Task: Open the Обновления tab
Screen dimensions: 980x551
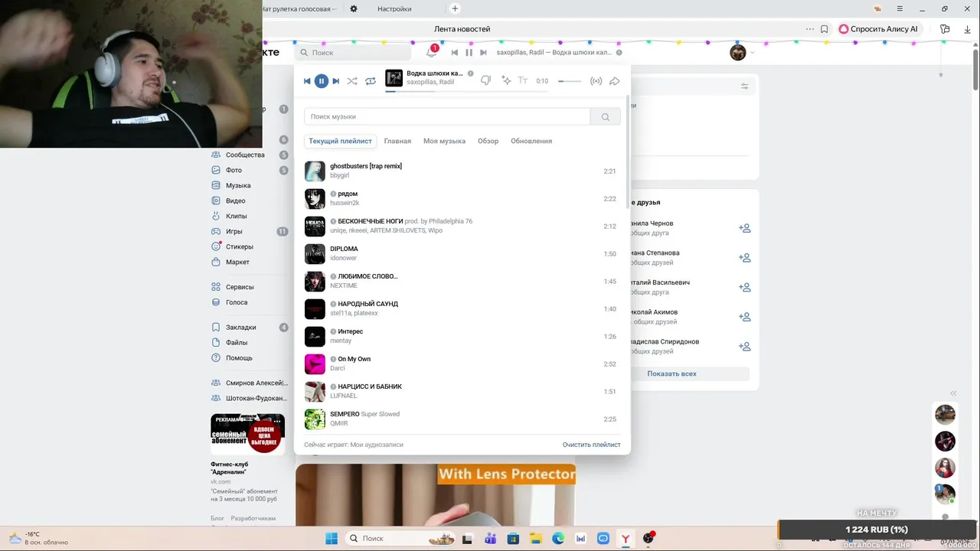Action: pyautogui.click(x=531, y=141)
